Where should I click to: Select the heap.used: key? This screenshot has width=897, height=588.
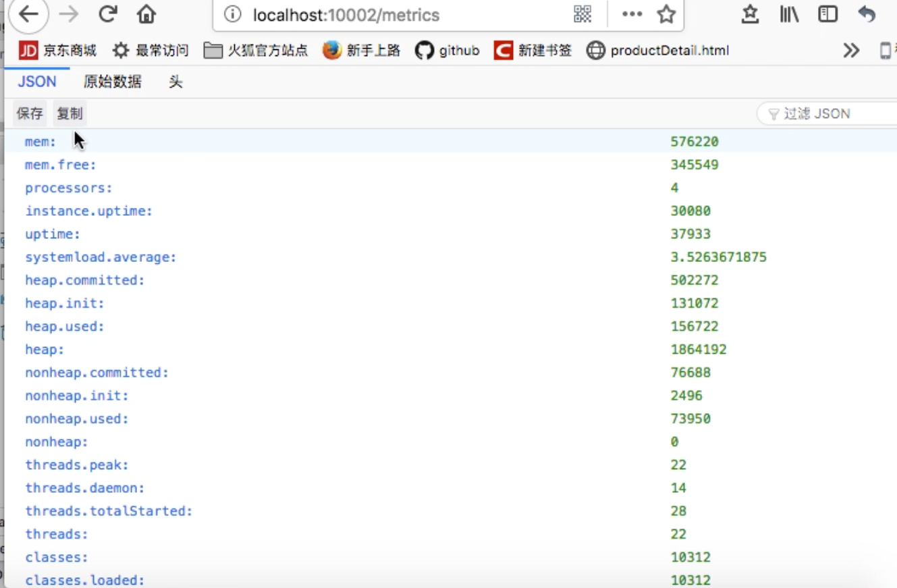pos(65,326)
